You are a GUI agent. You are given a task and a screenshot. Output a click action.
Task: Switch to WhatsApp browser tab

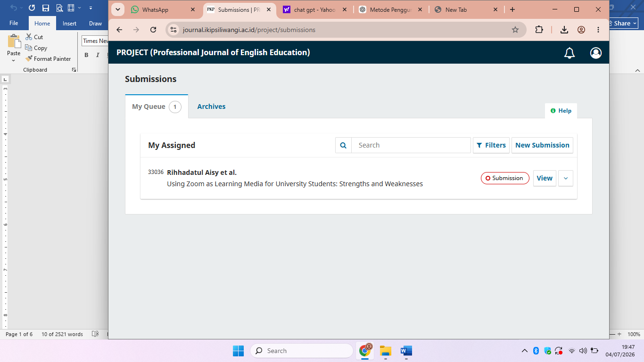pos(164,9)
